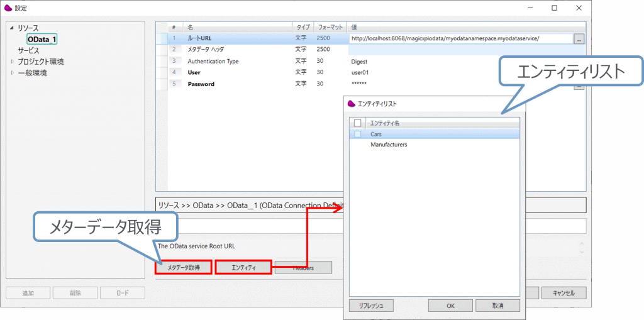
Task: Collapse the リソース tree node
Action: click(x=12, y=28)
